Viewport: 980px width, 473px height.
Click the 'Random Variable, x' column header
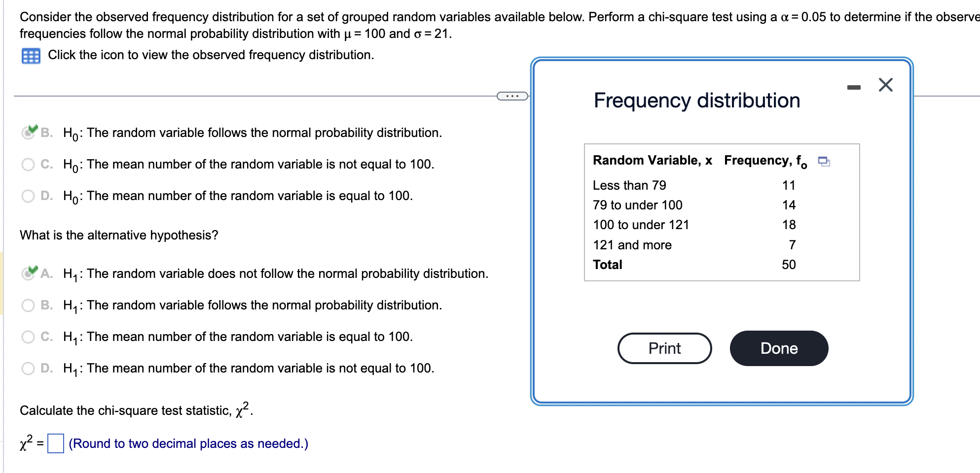[651, 160]
